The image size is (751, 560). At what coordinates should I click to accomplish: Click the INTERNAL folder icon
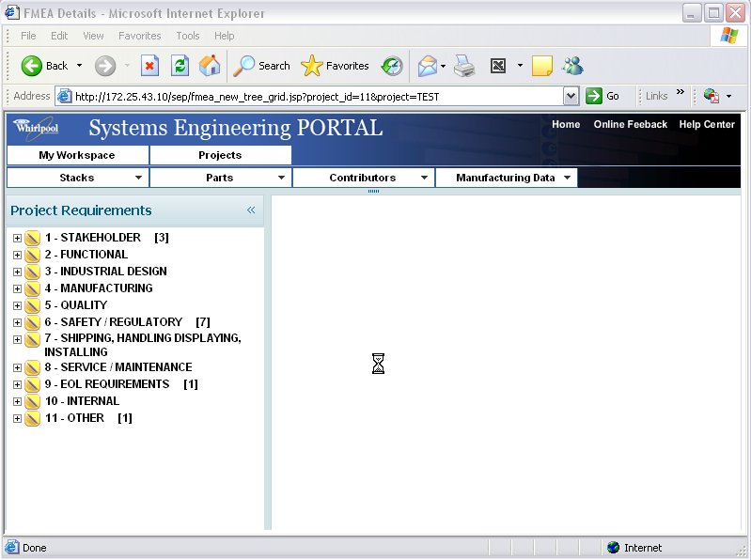click(32, 401)
